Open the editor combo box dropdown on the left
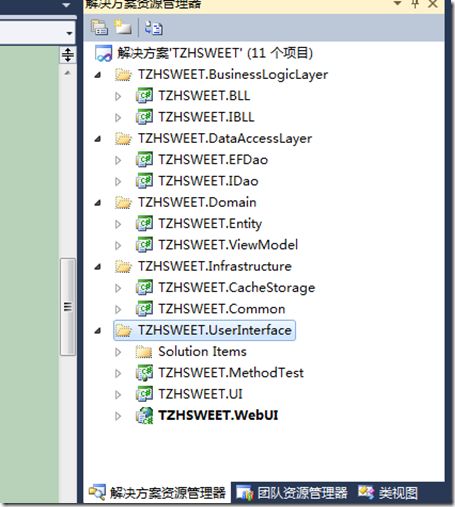455x507 pixels. click(x=69, y=33)
